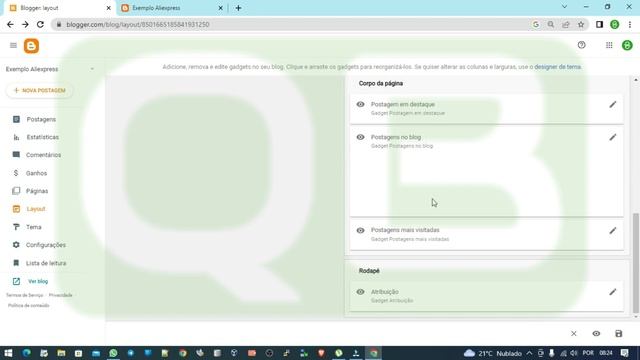
Task: Click the Postagens no blog gadget title
Action: pyautogui.click(x=396, y=137)
